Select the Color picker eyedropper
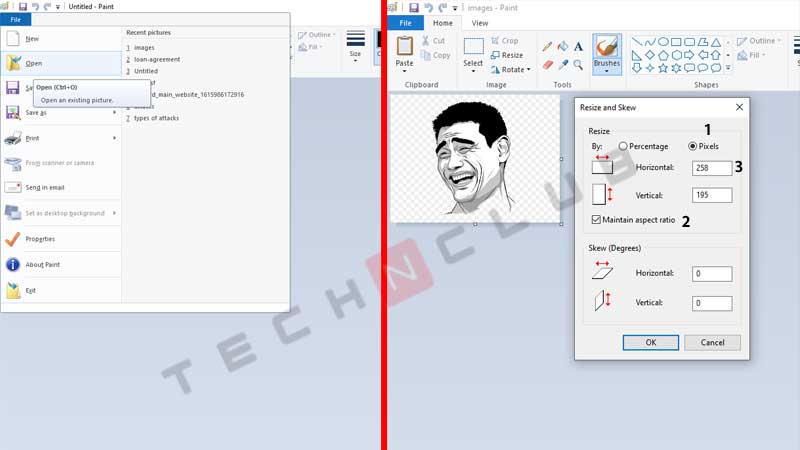Screen dimensions: 800x450 coord(563,65)
